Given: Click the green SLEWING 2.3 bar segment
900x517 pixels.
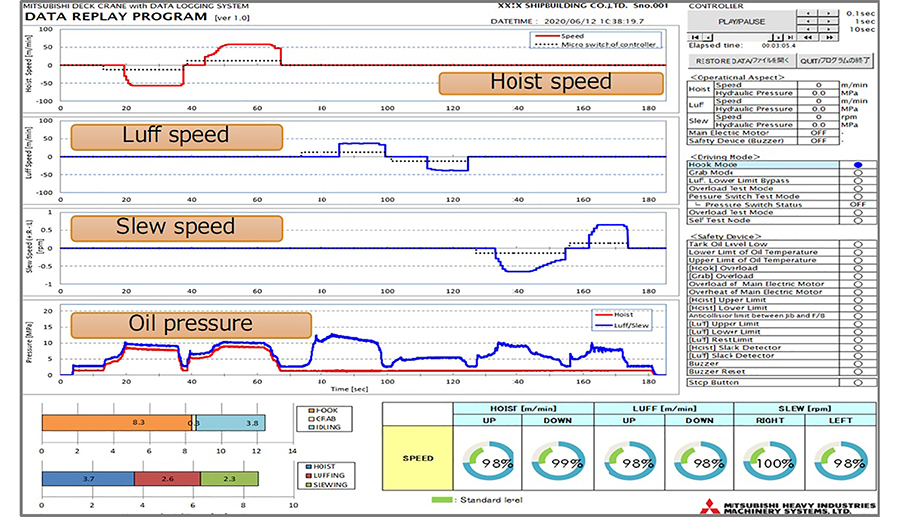Looking at the screenshot, I should click(229, 479).
